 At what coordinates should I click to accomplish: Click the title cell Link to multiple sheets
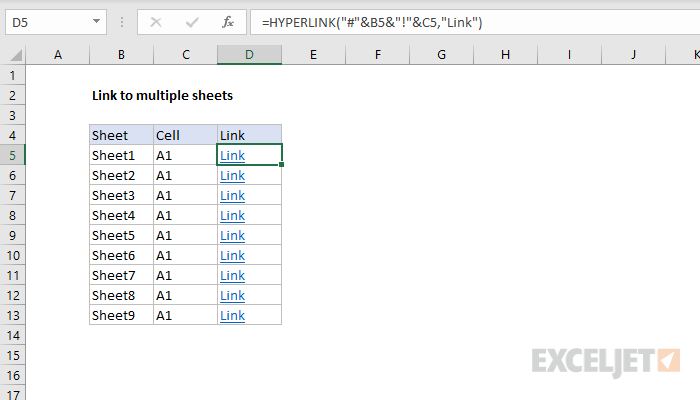(161, 95)
